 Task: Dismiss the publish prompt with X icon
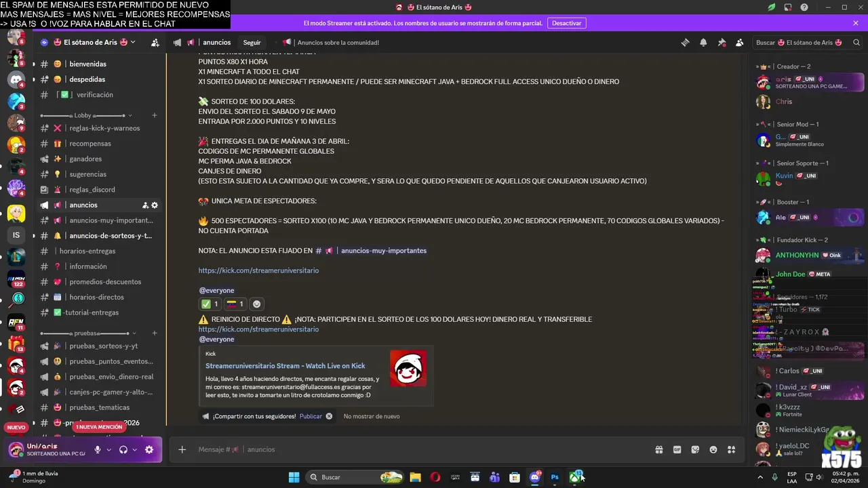coord(329,416)
